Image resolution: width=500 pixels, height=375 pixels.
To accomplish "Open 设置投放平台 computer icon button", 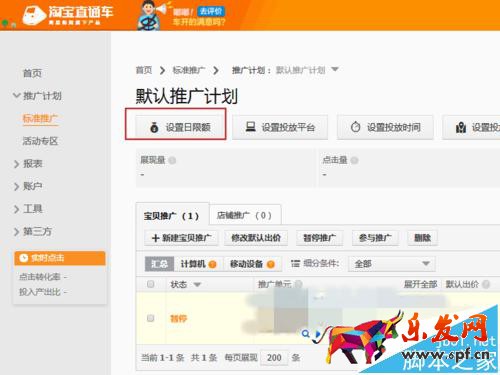I will coord(280,127).
